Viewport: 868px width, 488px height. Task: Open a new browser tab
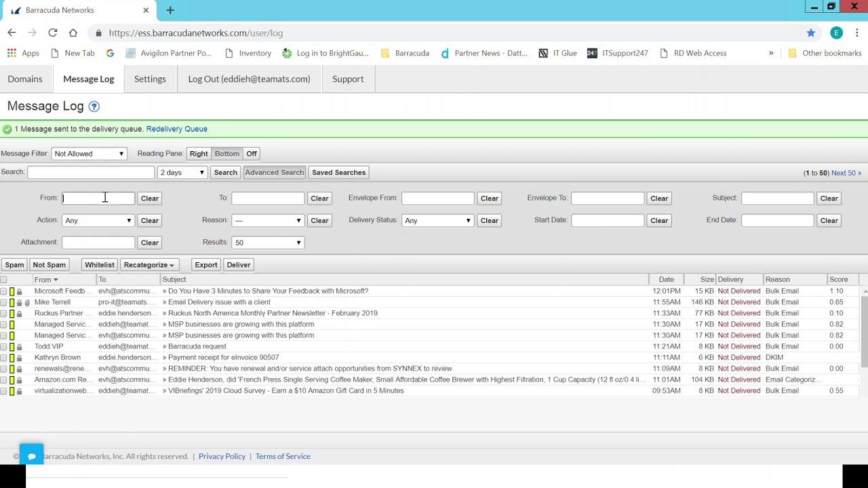point(170,10)
